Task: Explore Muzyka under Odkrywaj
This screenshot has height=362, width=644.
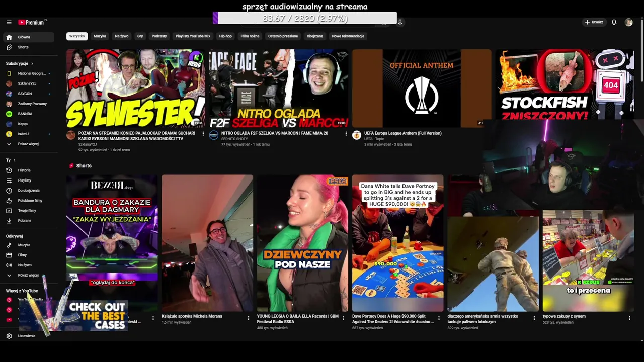Action: pyautogui.click(x=30, y=245)
